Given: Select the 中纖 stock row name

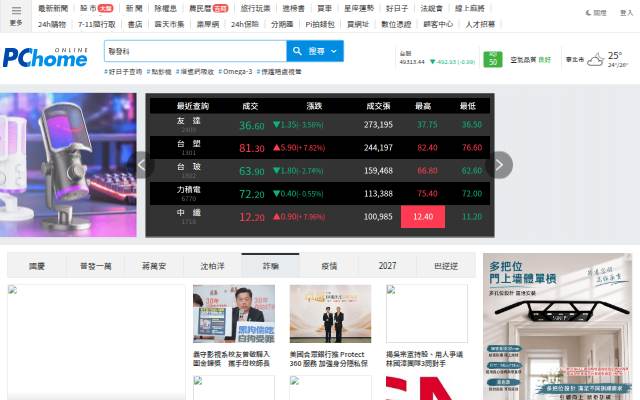Looking at the screenshot, I should pos(188,212).
